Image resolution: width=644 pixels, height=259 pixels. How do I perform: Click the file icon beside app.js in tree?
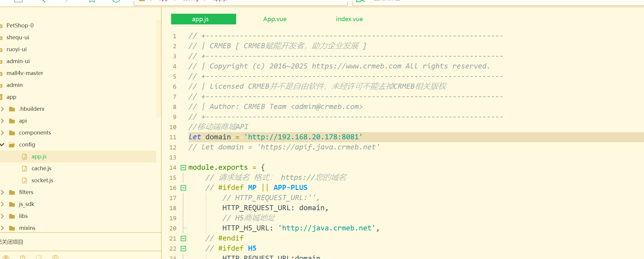click(x=25, y=157)
